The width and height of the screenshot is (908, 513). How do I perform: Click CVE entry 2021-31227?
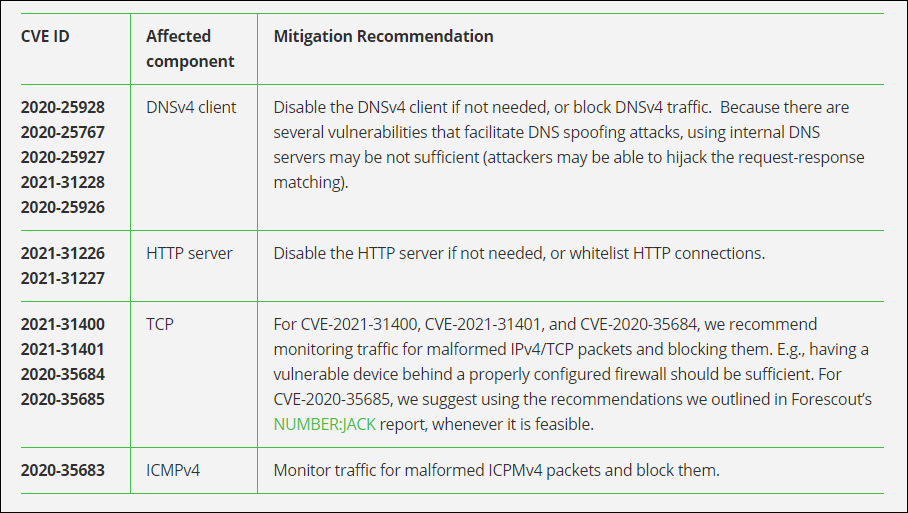[63, 278]
